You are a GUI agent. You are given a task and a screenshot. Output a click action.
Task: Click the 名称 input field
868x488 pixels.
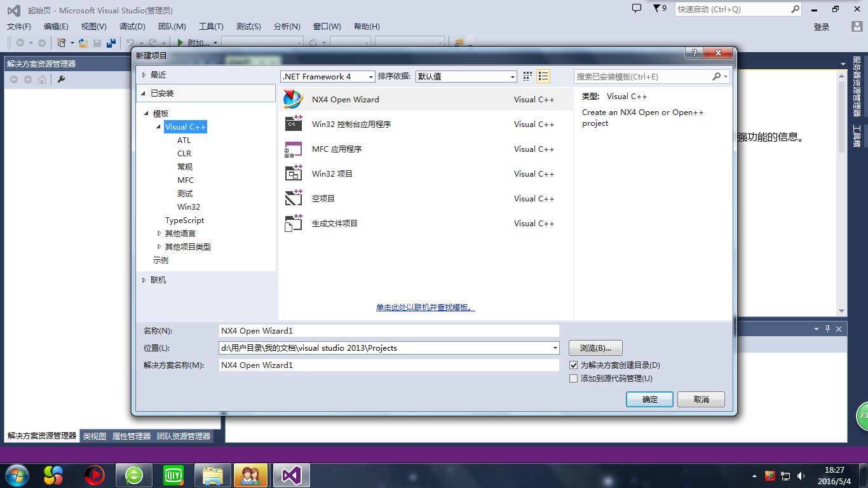[x=389, y=331]
